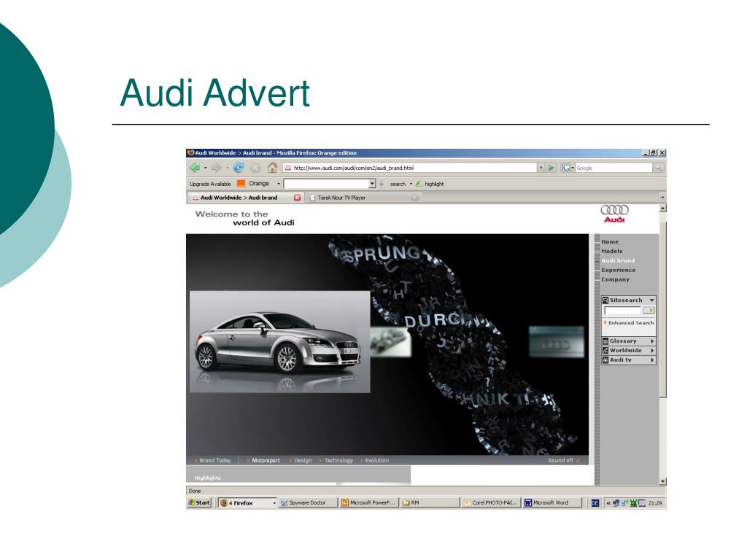Open Spyware Doctor from the taskbar
Image resolution: width=747 pixels, height=560 pixels.
tap(307, 502)
